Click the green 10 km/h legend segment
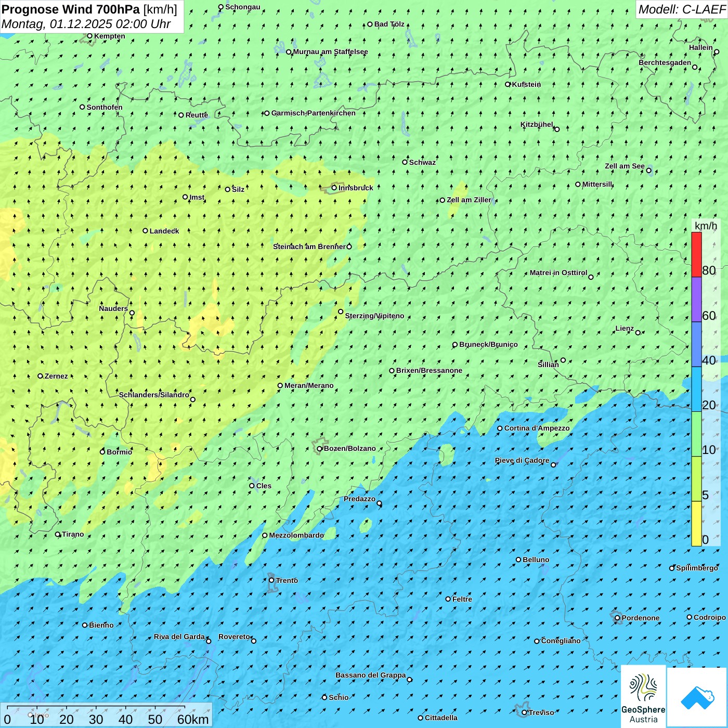Viewport: 728px width, 728px height. click(696, 434)
